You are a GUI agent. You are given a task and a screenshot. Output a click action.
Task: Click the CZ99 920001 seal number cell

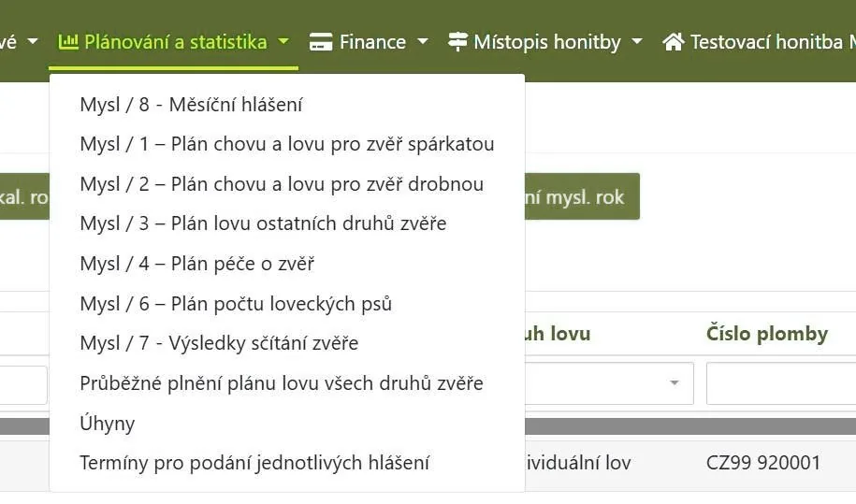[x=763, y=463]
